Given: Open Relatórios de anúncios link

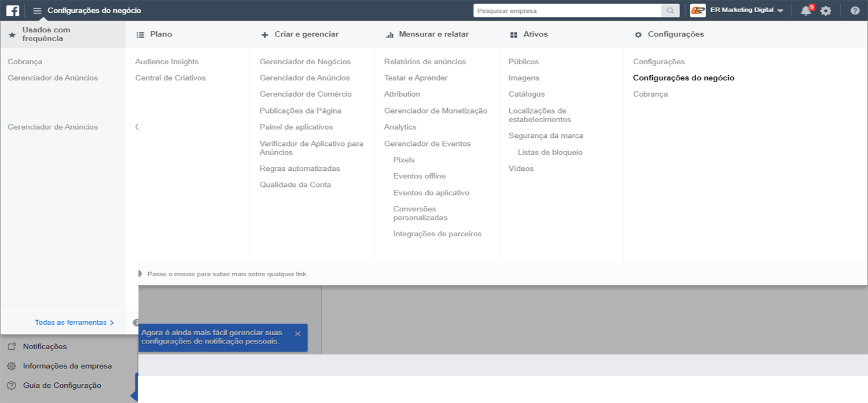Looking at the screenshot, I should [425, 61].
